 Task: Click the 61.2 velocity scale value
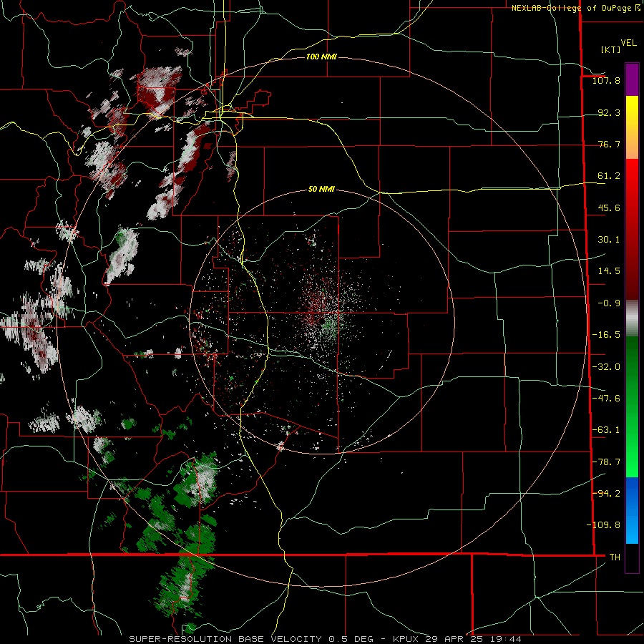pyautogui.click(x=609, y=176)
